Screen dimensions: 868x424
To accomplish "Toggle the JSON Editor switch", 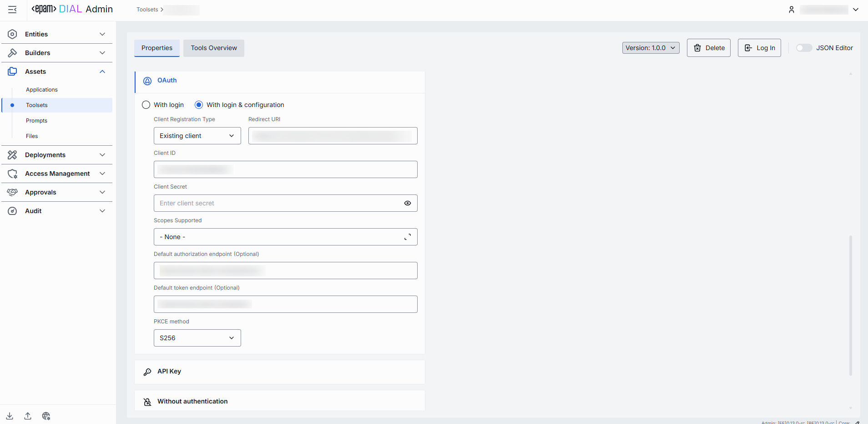I will coord(803,48).
